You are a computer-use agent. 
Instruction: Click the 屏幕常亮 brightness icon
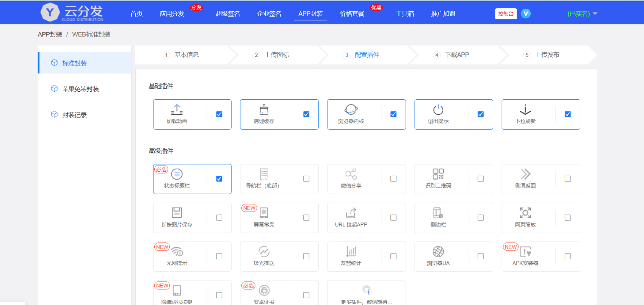point(264,213)
